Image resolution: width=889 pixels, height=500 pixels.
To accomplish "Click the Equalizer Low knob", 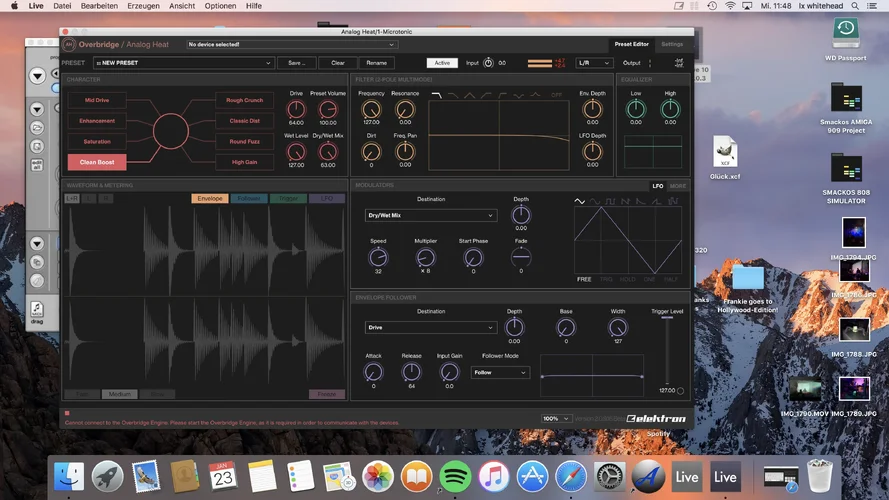I will tap(636, 109).
